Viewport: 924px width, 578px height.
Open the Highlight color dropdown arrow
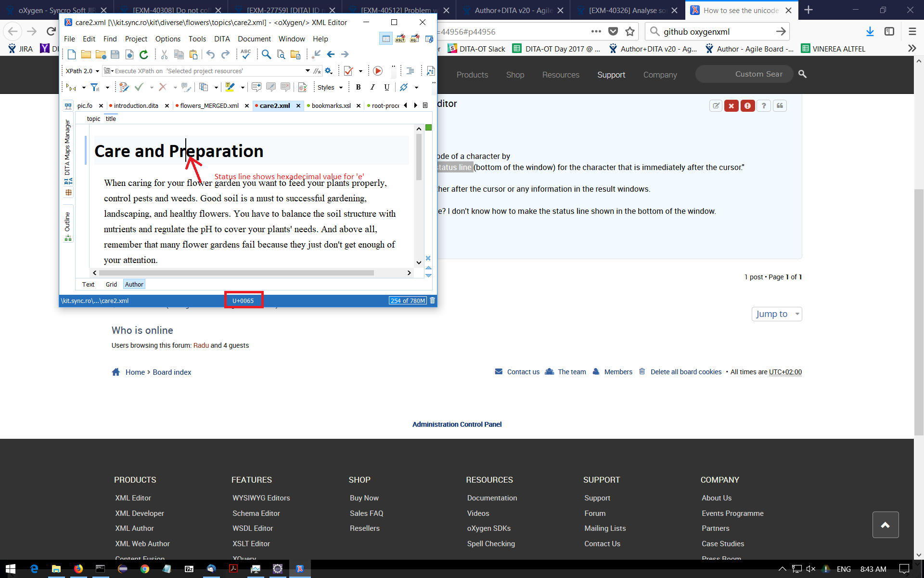243,87
